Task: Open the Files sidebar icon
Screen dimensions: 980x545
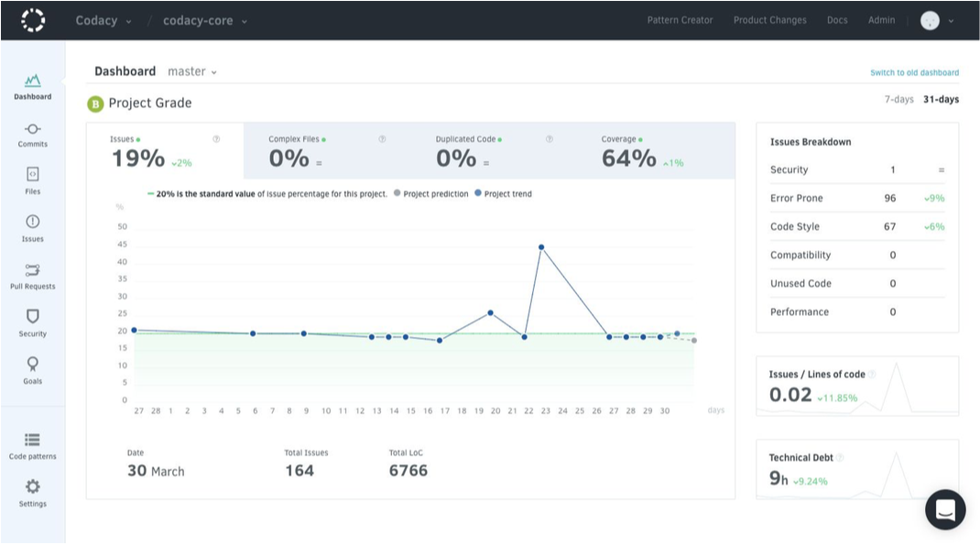Action: click(x=33, y=174)
